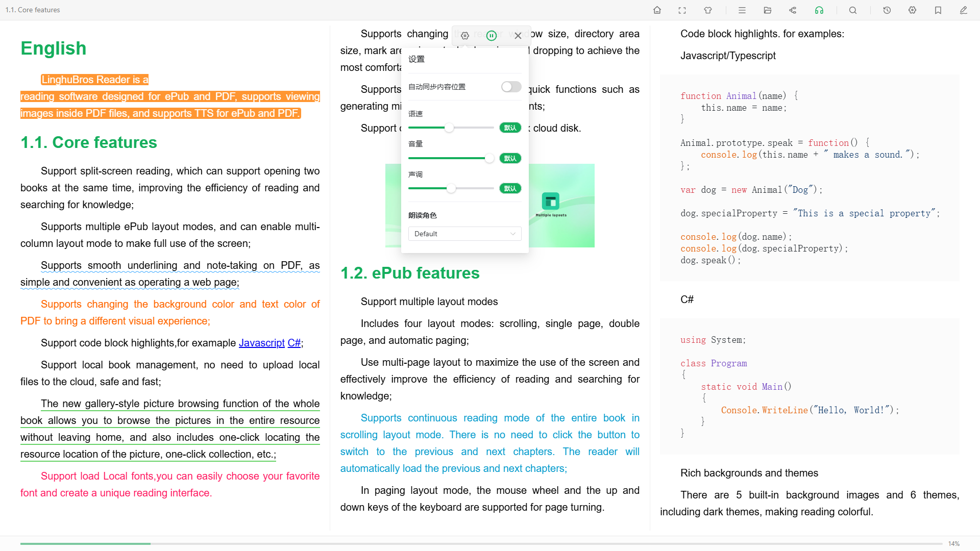Toggle auto-sync content position switch

coord(511,87)
